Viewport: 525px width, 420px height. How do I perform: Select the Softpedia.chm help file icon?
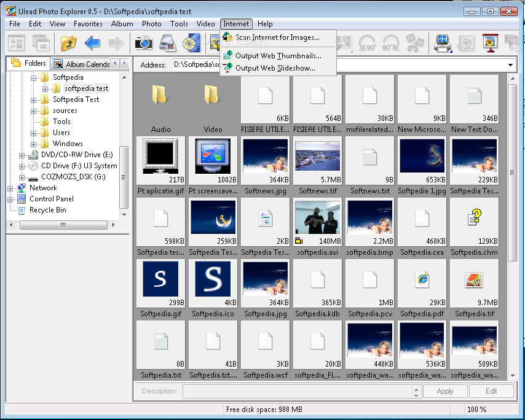(474, 217)
